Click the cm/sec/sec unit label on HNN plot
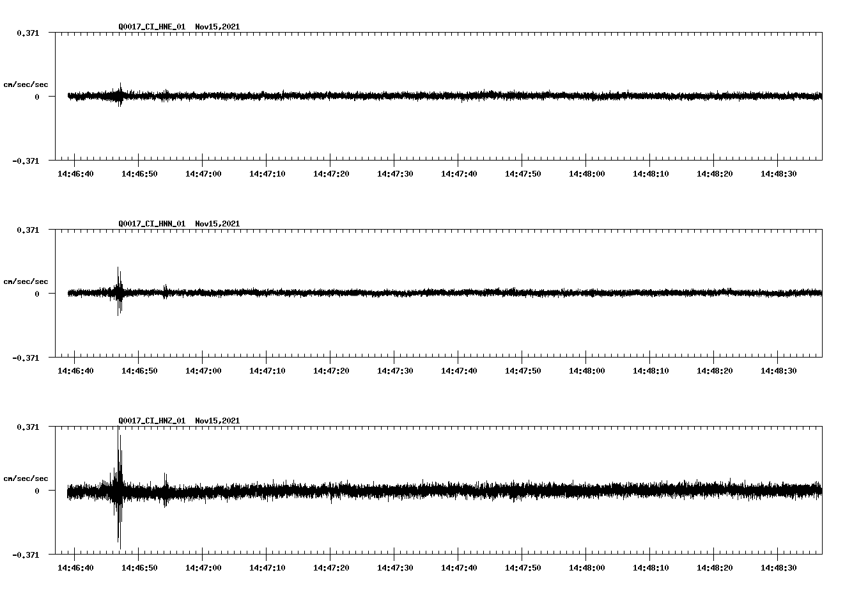The image size is (868, 591). pyautogui.click(x=26, y=281)
